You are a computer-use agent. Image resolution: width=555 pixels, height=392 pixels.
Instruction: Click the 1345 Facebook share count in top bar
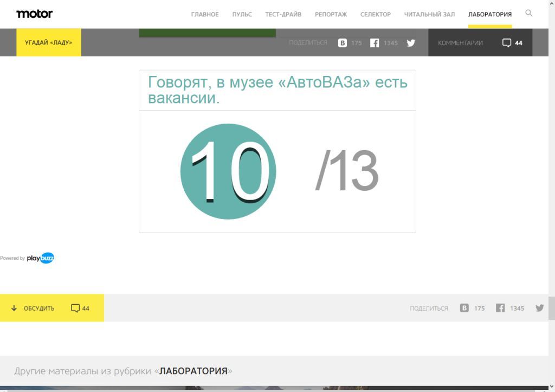click(x=390, y=43)
